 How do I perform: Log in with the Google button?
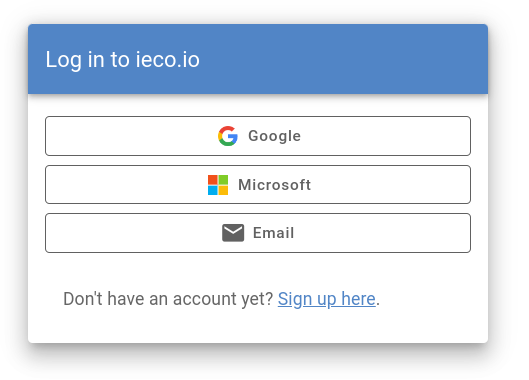tap(258, 136)
